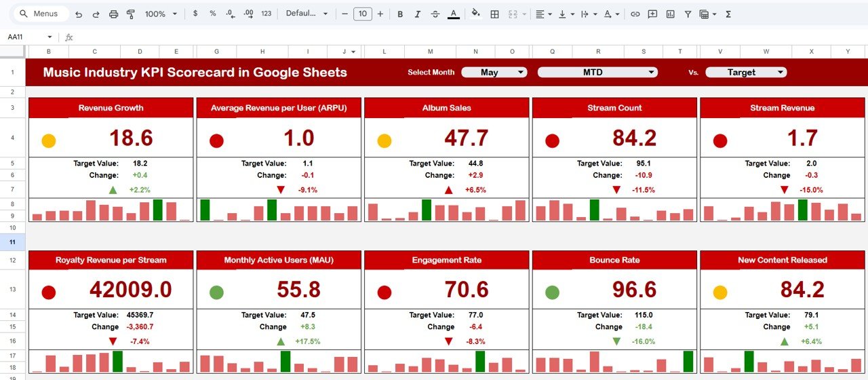Open the Select Month dropdown showing May
868x380 pixels.
(494, 73)
